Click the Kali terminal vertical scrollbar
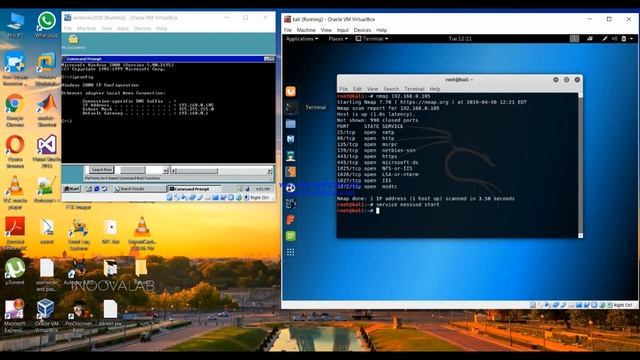 (x=580, y=165)
